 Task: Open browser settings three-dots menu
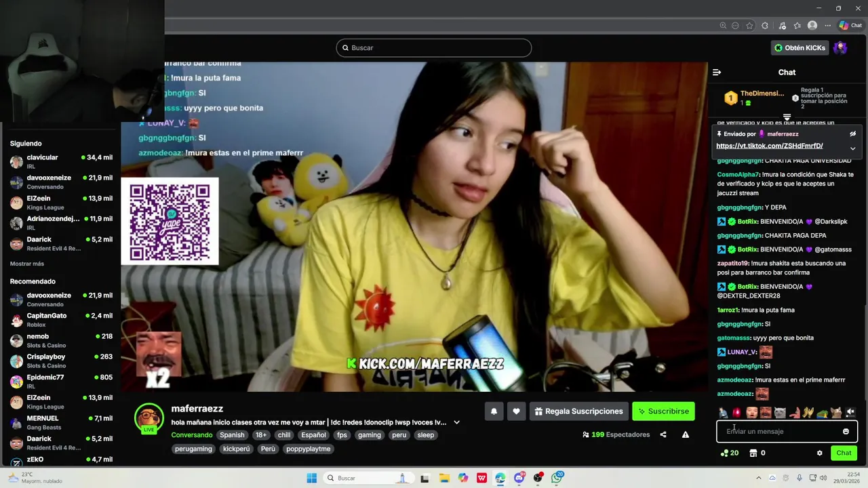click(828, 26)
